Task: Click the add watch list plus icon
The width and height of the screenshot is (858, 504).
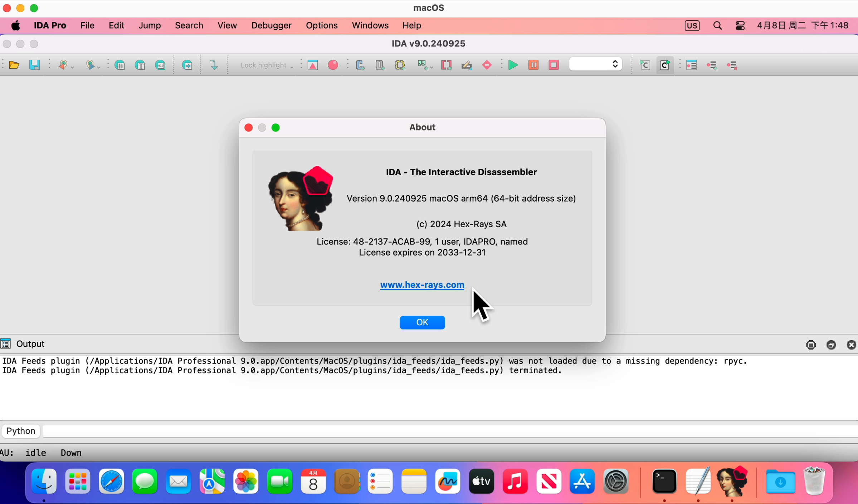Action: [712, 65]
